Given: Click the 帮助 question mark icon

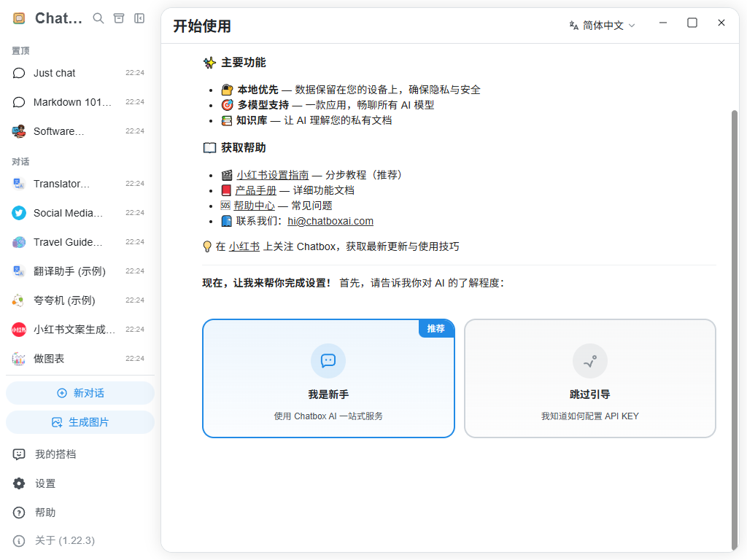Looking at the screenshot, I should pos(18,513).
